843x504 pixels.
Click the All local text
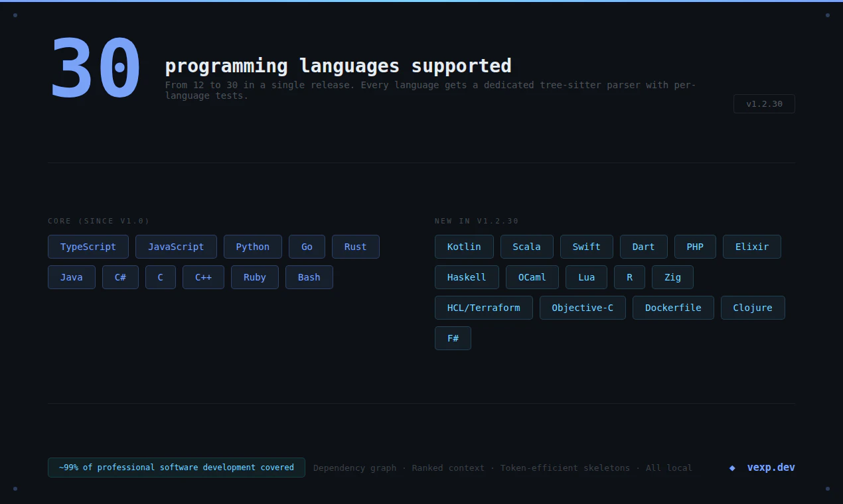[x=669, y=468]
